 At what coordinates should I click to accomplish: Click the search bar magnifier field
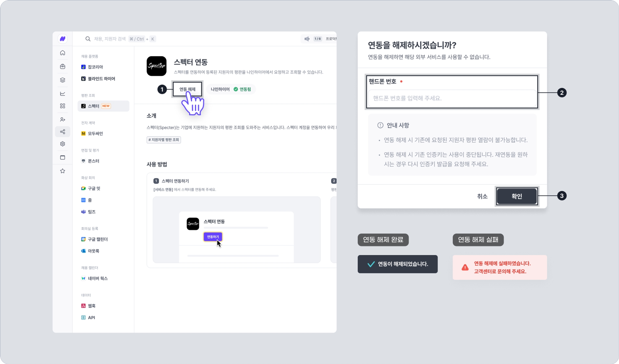(121, 39)
